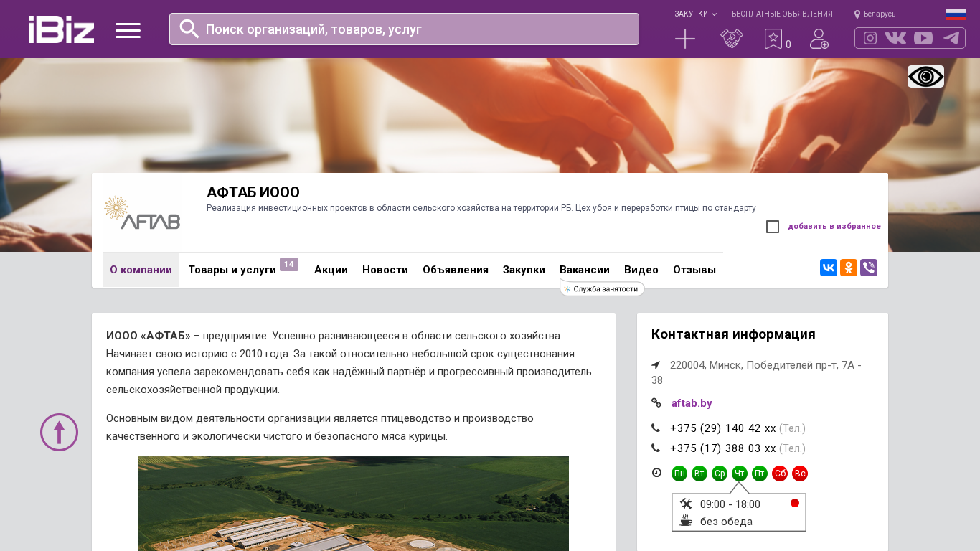Viewport: 980px width, 551px height.
Task: Open the Вакансии tab
Action: point(585,270)
